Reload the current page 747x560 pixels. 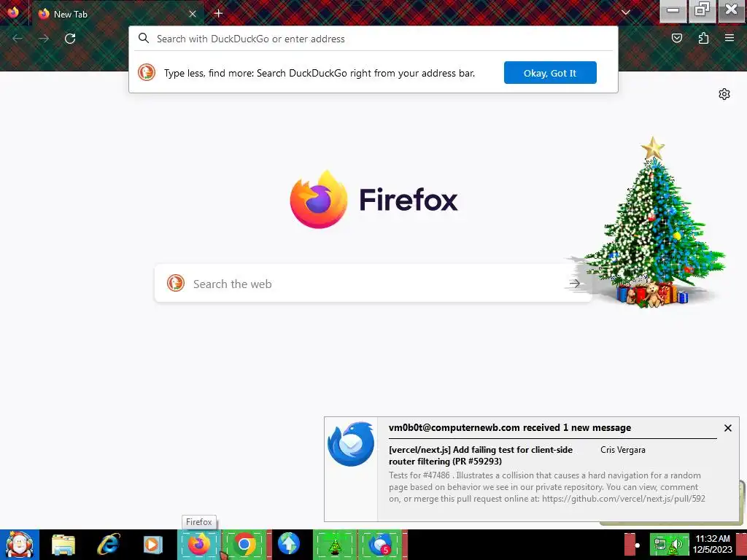[70, 39]
